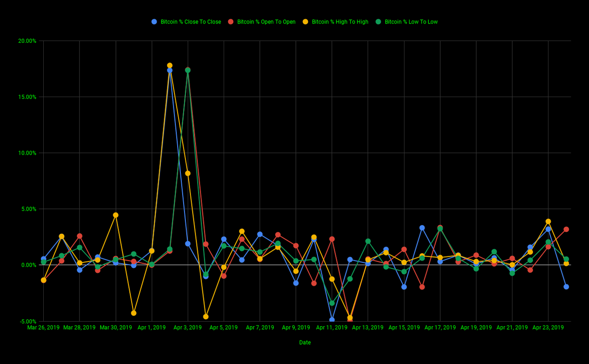Viewport: 589px width, 364px height.
Task: Click the 'Date' axis title
Action: point(305,342)
